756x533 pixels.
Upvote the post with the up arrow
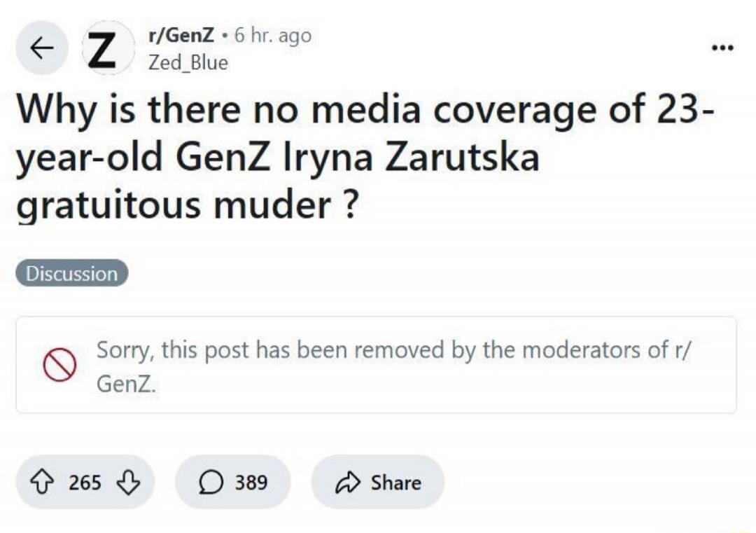pos(42,482)
